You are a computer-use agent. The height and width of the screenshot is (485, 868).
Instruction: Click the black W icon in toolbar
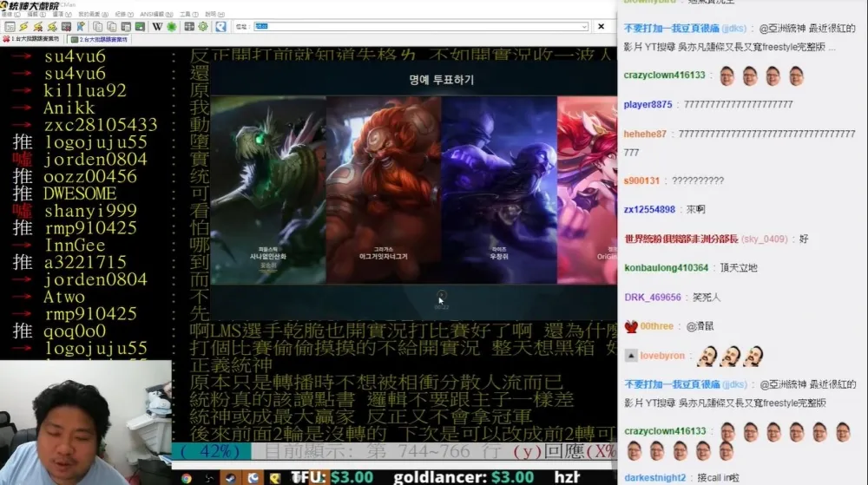tap(157, 27)
